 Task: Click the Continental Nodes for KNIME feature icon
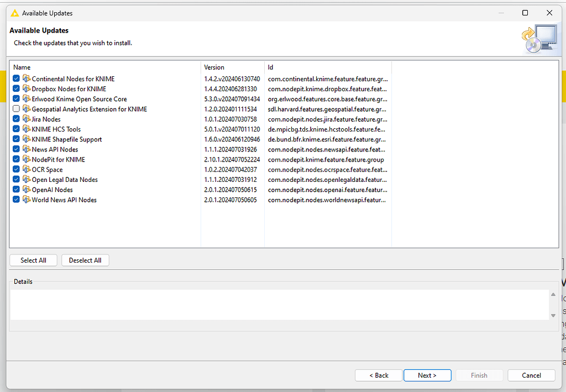[27, 79]
